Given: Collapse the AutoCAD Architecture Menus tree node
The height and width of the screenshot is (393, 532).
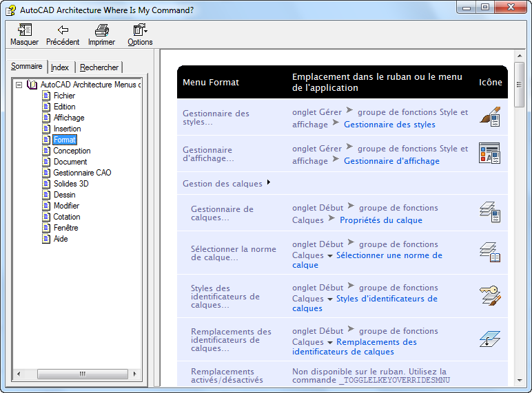Looking at the screenshot, I should [19, 85].
